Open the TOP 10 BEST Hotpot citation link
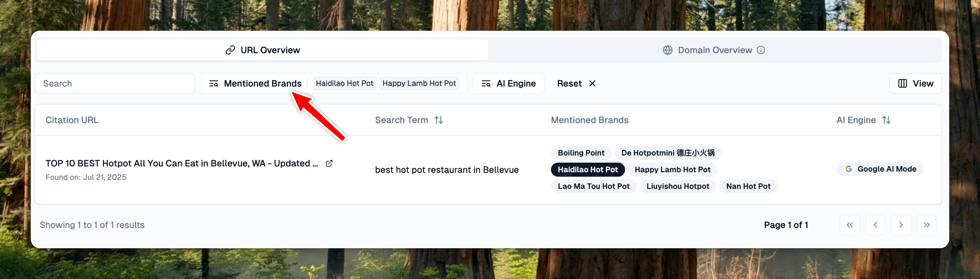Image resolution: width=980 pixels, height=279 pixels. 181,163
